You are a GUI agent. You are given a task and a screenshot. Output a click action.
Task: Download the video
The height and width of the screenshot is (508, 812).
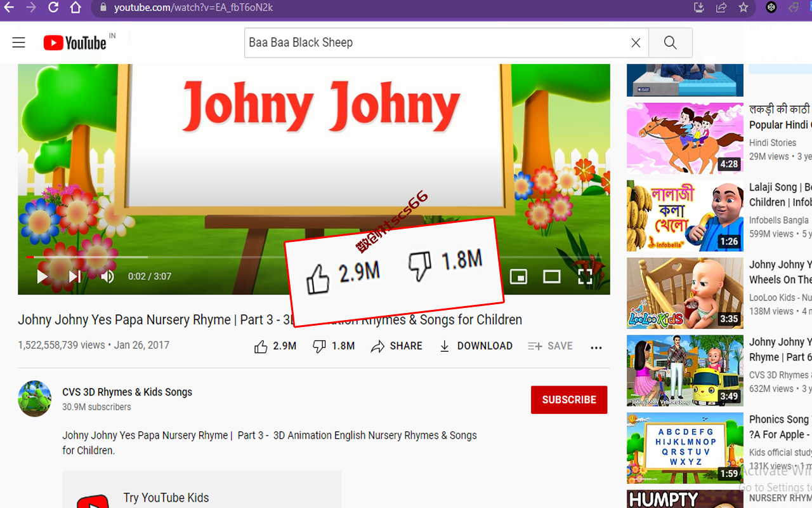coord(476,346)
